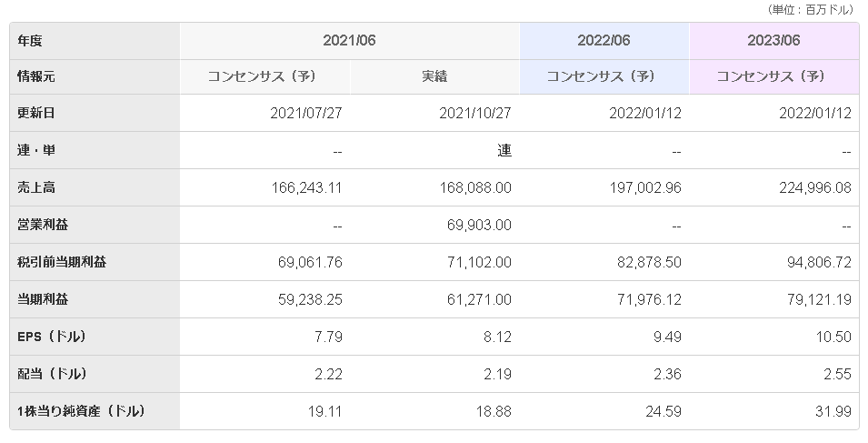
Task: Click the 当期利益 row label
Action: click(x=43, y=299)
